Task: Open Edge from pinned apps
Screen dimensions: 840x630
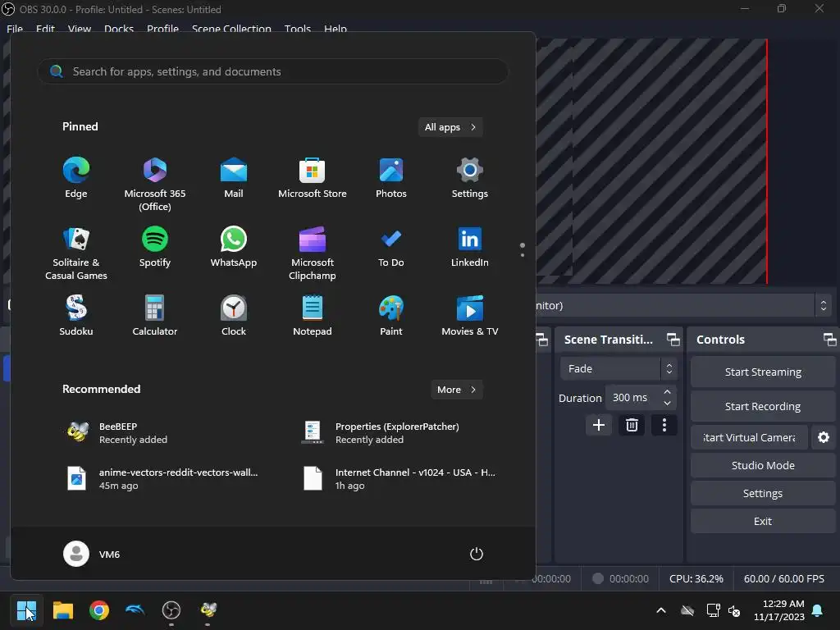Action: pos(76,178)
